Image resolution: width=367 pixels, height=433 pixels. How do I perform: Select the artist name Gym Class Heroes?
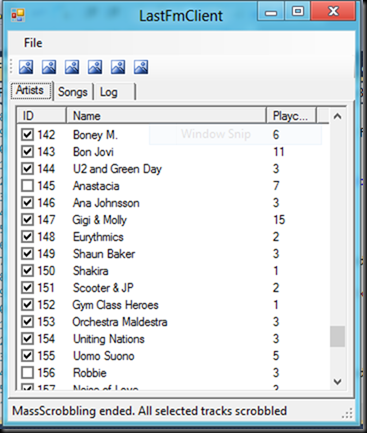tap(115, 305)
